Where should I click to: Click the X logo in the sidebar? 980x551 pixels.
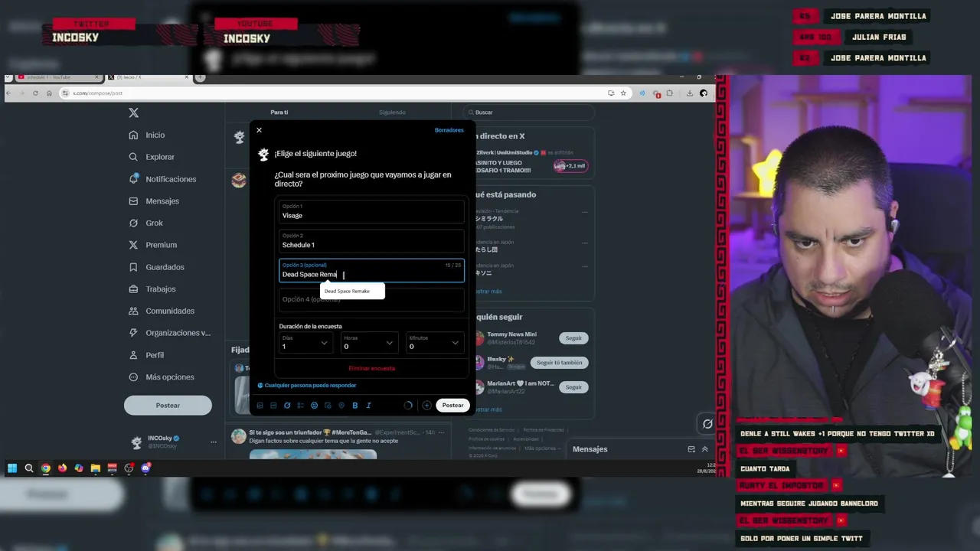pos(133,112)
